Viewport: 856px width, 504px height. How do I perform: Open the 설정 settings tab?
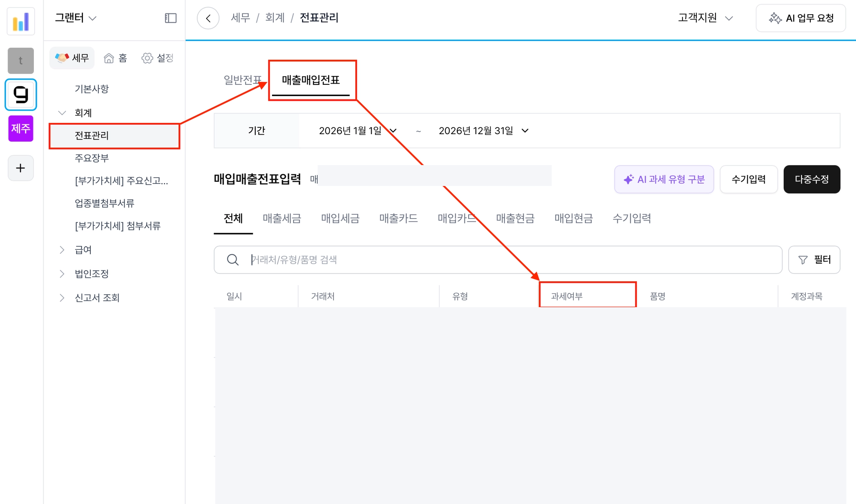[158, 58]
